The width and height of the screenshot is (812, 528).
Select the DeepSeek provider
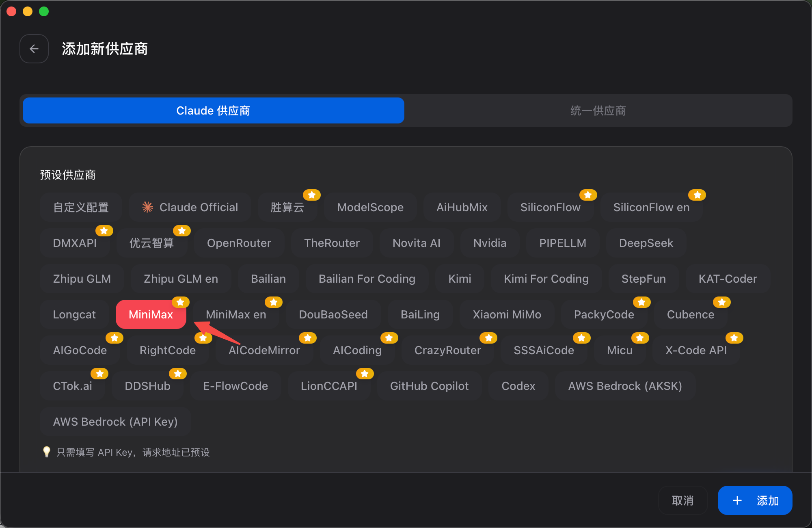click(x=646, y=243)
